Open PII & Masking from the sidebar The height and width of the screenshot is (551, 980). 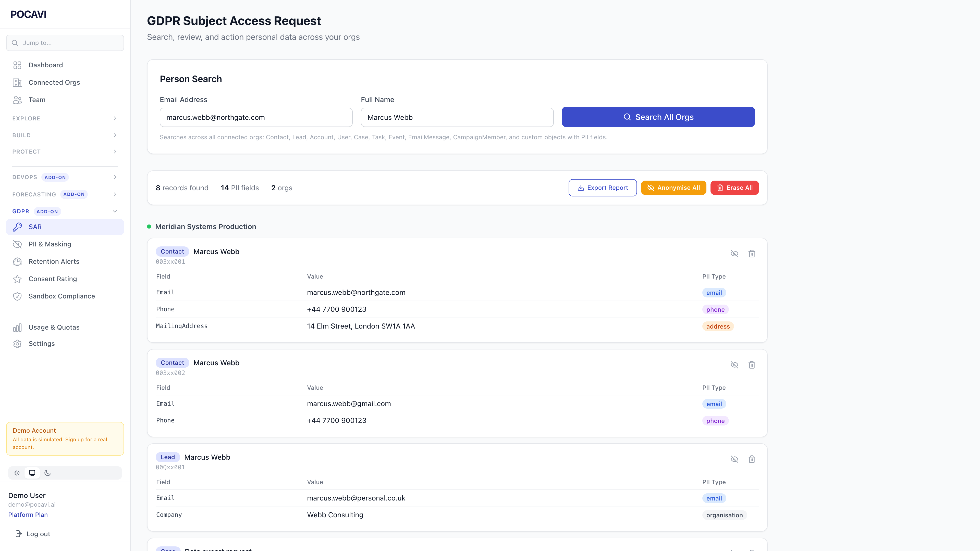(50, 244)
